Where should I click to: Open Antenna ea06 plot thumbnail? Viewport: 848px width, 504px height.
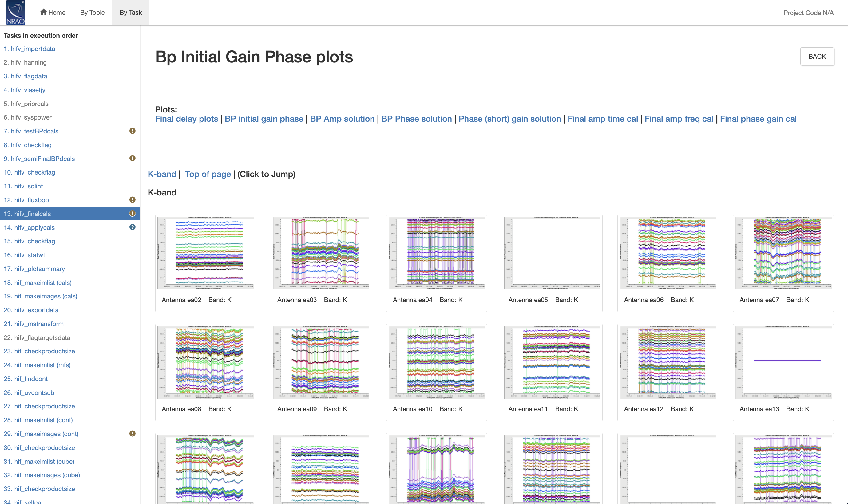coord(668,253)
